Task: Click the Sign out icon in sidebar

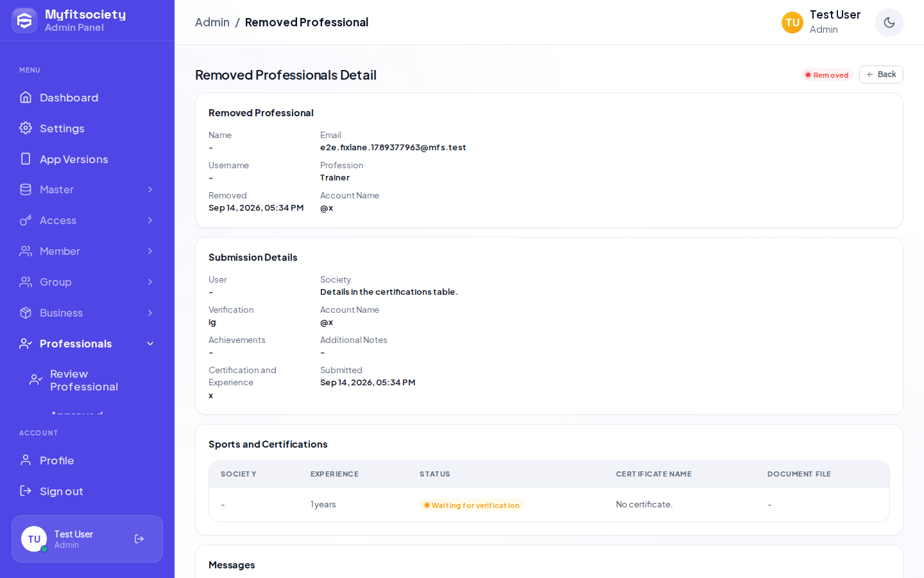Action: 26,491
